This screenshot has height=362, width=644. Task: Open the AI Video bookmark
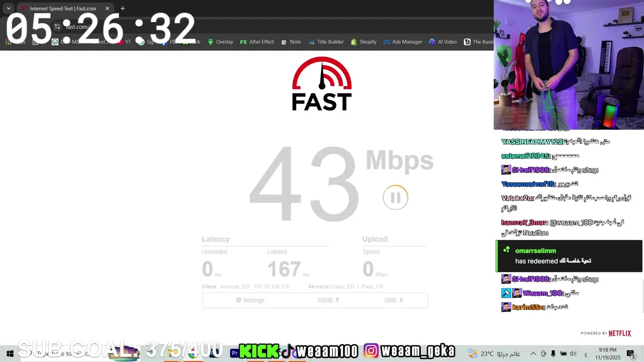click(x=443, y=42)
